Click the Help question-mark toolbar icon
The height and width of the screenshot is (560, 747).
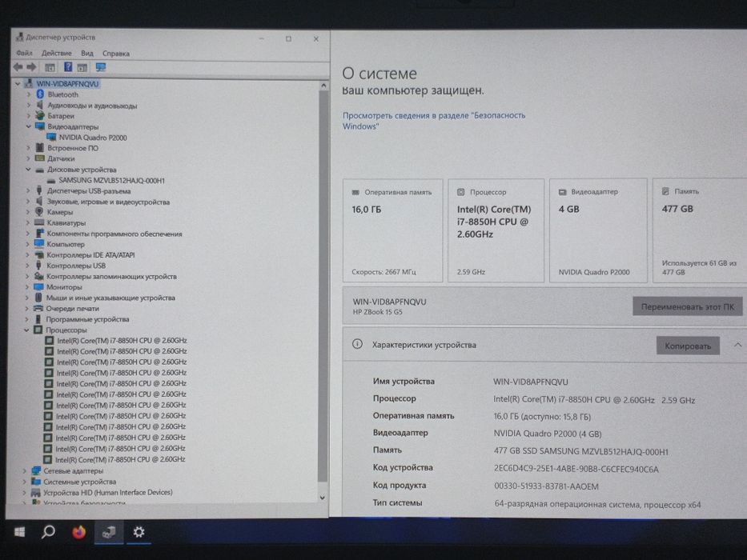[x=68, y=67]
